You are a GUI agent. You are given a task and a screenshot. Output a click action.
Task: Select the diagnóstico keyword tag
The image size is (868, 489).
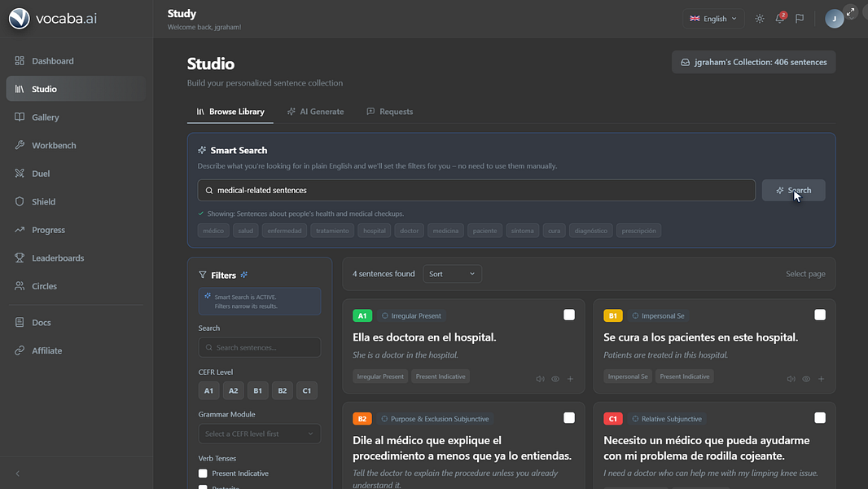tap(590, 231)
